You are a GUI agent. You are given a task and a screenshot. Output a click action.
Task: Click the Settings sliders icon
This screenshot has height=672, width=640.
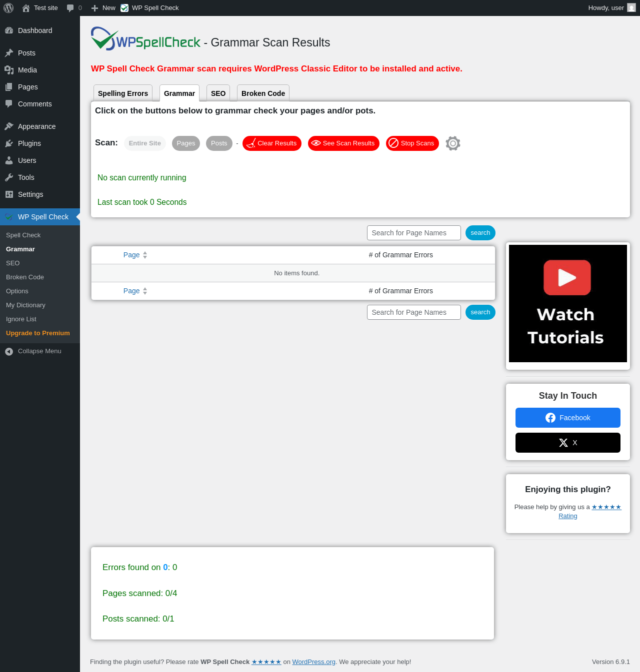[9, 194]
